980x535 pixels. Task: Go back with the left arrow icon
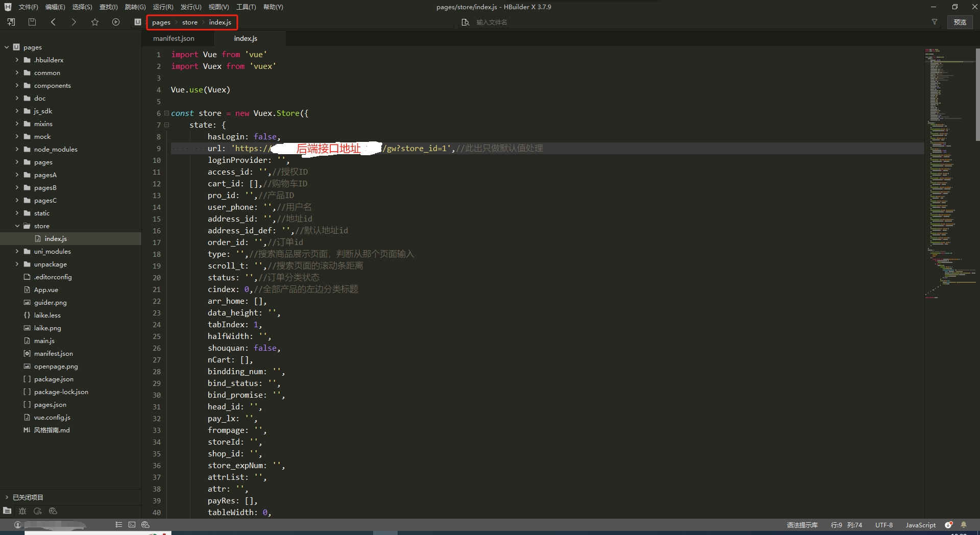(53, 22)
